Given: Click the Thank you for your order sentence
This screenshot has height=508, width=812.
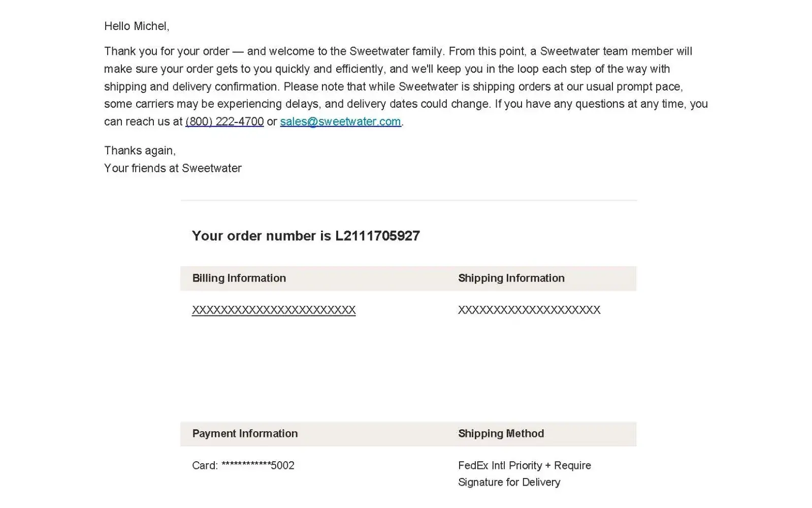Looking at the screenshot, I should pyautogui.click(x=167, y=51).
